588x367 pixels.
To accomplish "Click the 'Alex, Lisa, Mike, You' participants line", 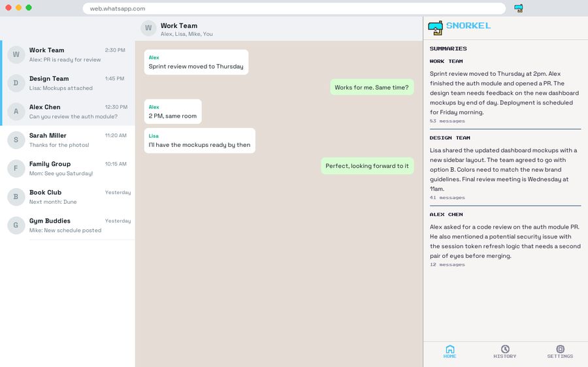I will [x=187, y=34].
